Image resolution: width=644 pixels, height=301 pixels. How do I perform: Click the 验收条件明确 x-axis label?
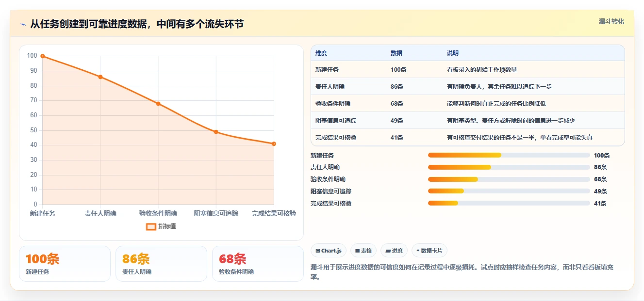[x=158, y=213]
